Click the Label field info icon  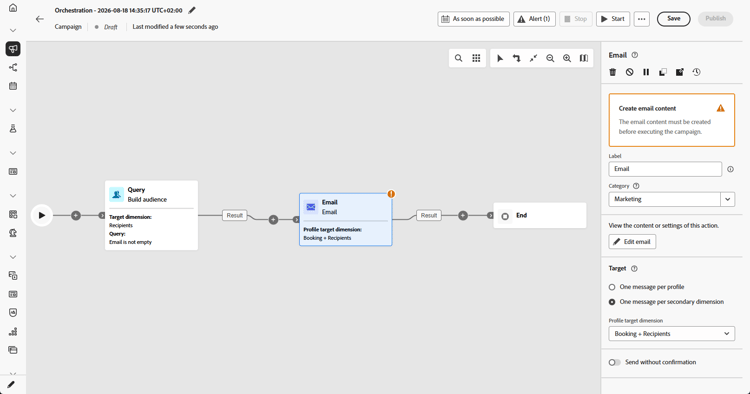point(730,169)
